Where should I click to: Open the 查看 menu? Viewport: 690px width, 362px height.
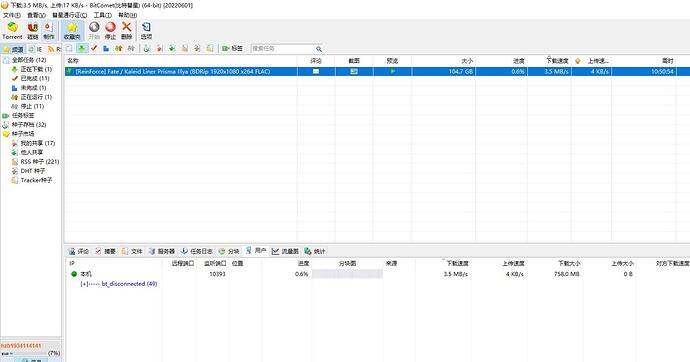click(36, 15)
